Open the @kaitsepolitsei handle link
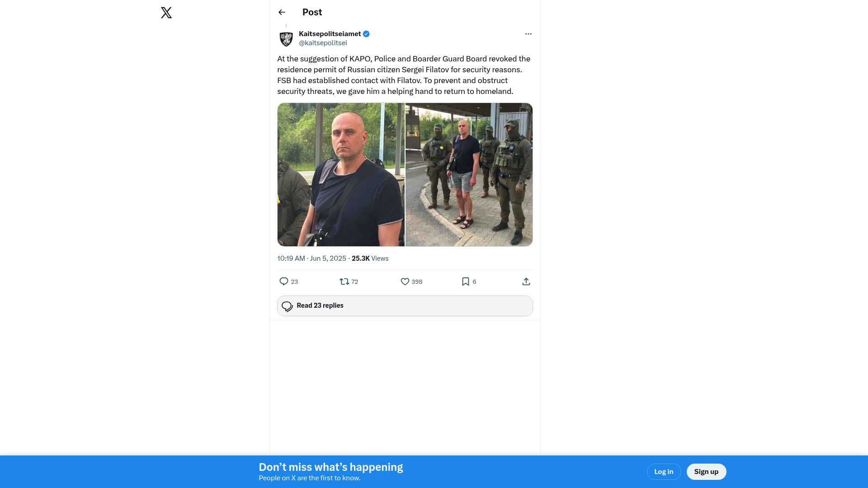The image size is (868, 488). point(323,43)
